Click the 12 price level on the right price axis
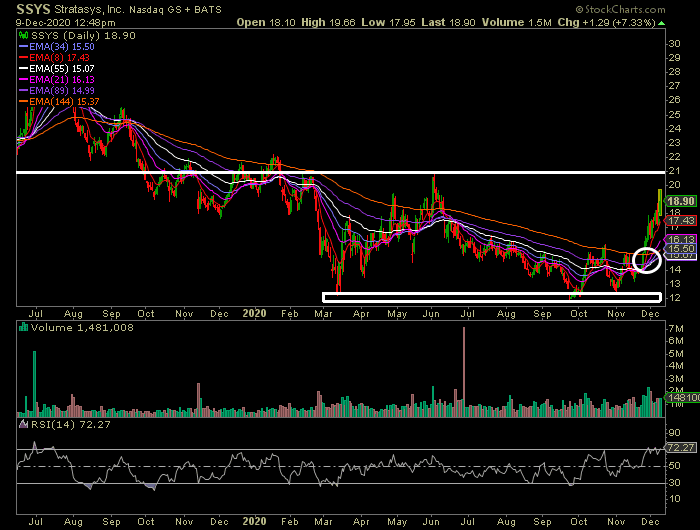Screen dimensions: 700x530 coord(675,298)
